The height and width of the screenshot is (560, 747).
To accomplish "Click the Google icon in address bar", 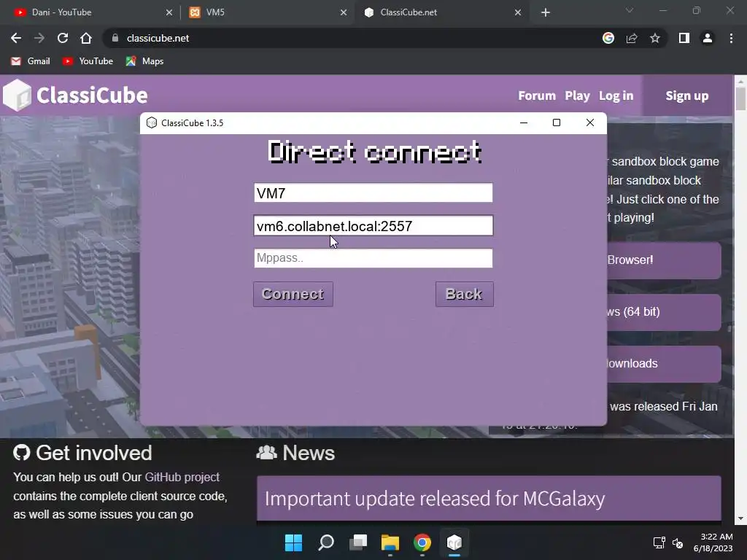I will [x=608, y=38].
